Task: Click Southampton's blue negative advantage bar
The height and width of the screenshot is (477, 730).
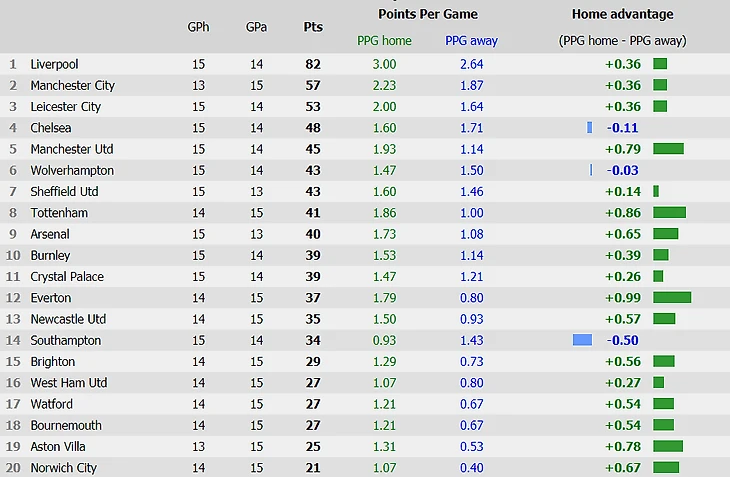Action: [x=582, y=341]
